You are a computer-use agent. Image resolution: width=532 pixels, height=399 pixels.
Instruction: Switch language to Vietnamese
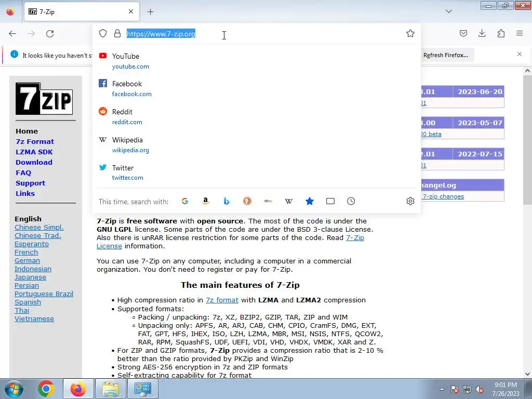[34, 318]
